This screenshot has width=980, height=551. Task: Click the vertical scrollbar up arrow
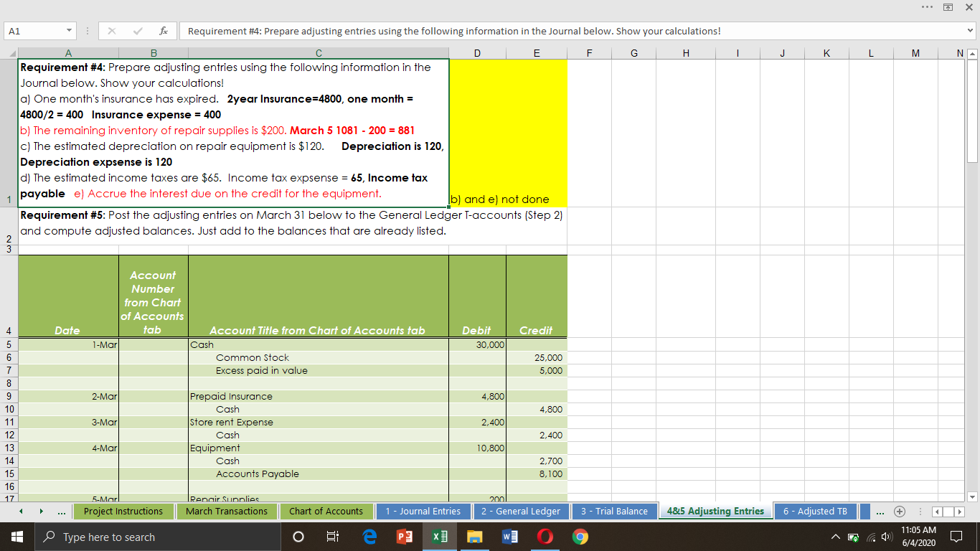click(x=972, y=52)
